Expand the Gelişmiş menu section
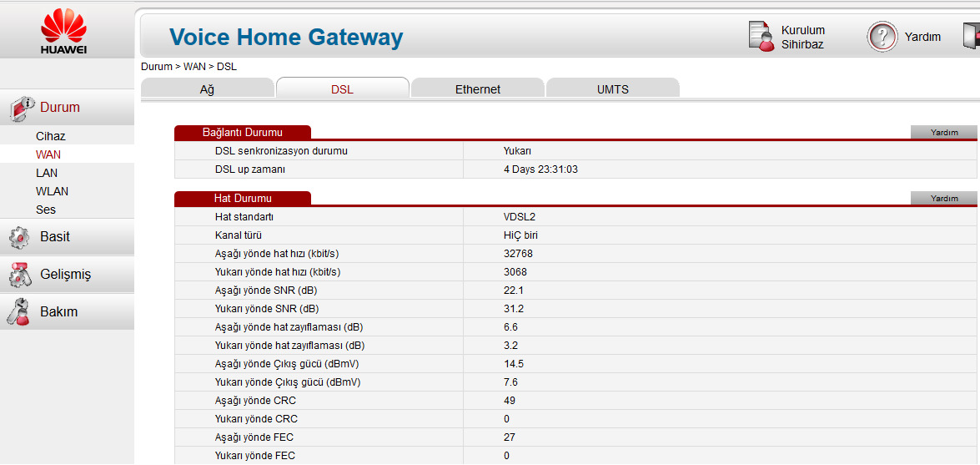980x465 pixels. click(x=65, y=275)
